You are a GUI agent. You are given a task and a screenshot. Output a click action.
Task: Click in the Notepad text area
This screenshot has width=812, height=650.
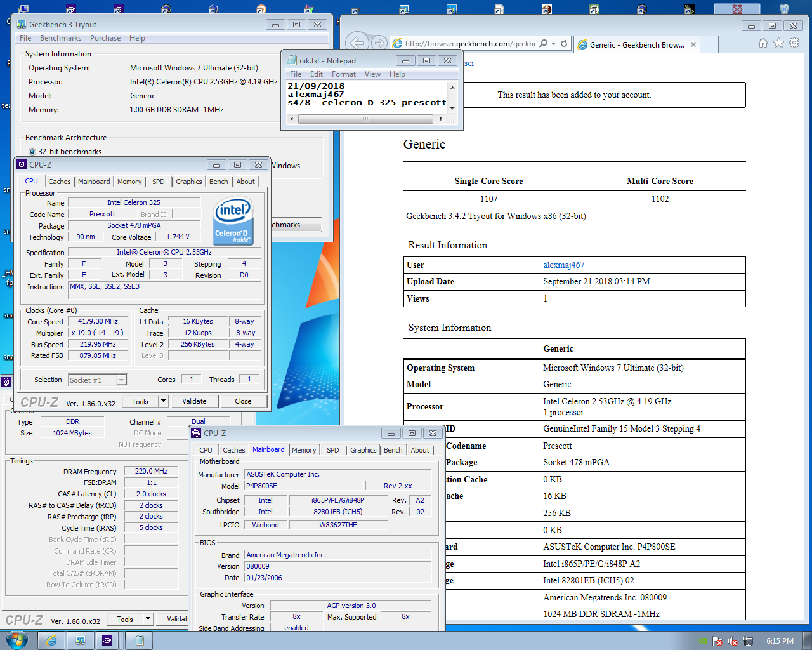click(367, 97)
